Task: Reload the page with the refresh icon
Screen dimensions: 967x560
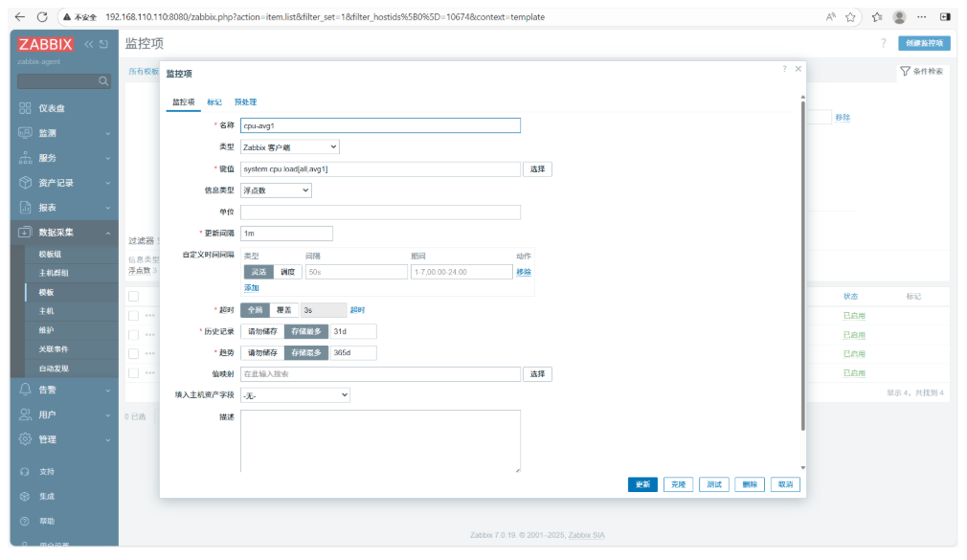Action: pyautogui.click(x=42, y=16)
